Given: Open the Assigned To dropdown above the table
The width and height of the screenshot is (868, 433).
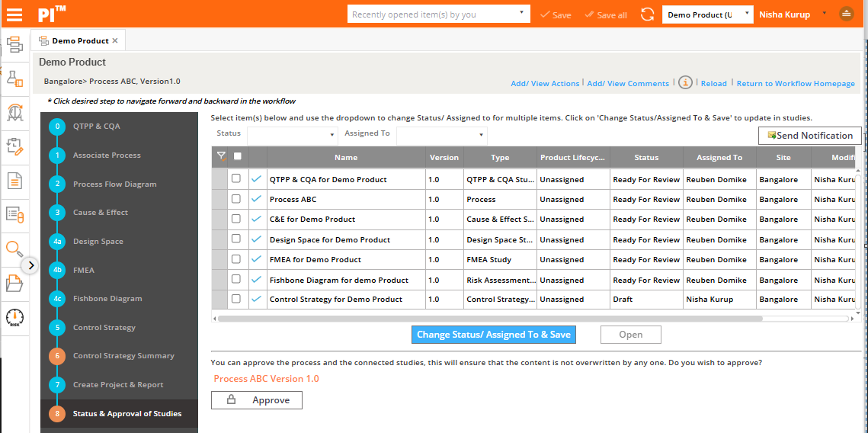Looking at the screenshot, I should [x=442, y=135].
